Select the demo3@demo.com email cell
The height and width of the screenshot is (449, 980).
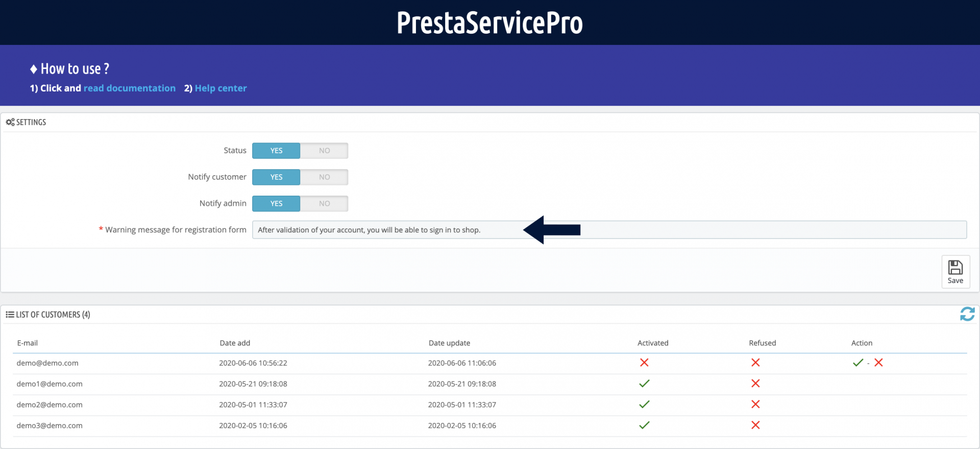[50, 426]
